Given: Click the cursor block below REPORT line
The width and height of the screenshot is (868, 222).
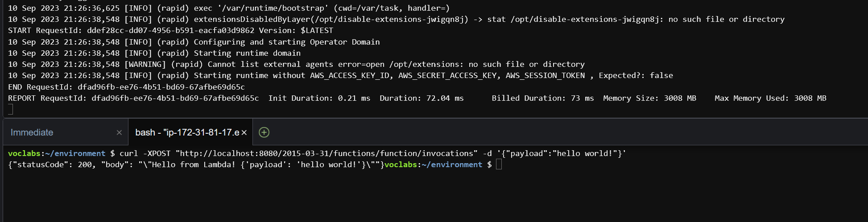Looking at the screenshot, I should tap(10, 109).
